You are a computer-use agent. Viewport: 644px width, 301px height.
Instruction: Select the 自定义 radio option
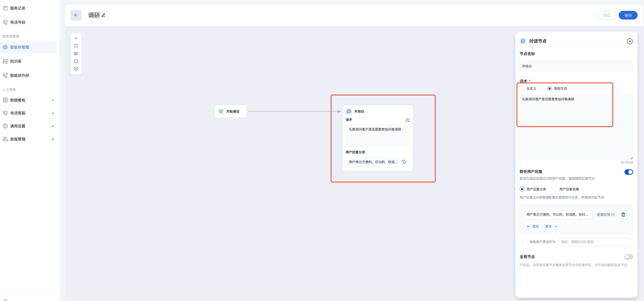(522, 89)
